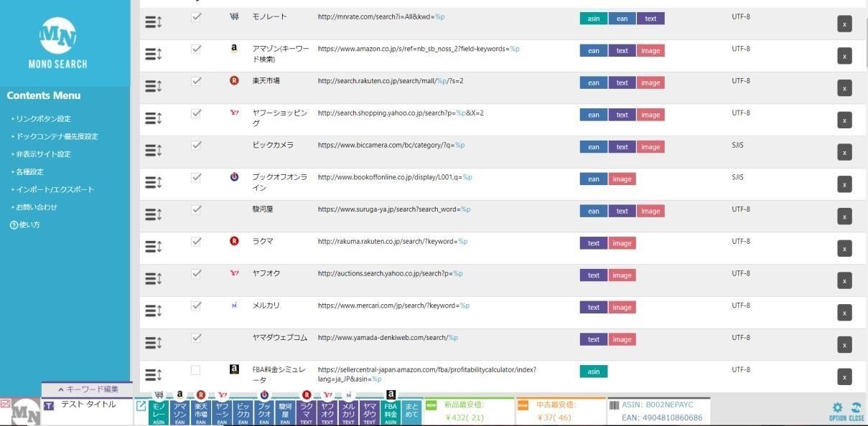
Task: Click the image tag in the ブックオフオンライン row
Action: click(x=622, y=179)
